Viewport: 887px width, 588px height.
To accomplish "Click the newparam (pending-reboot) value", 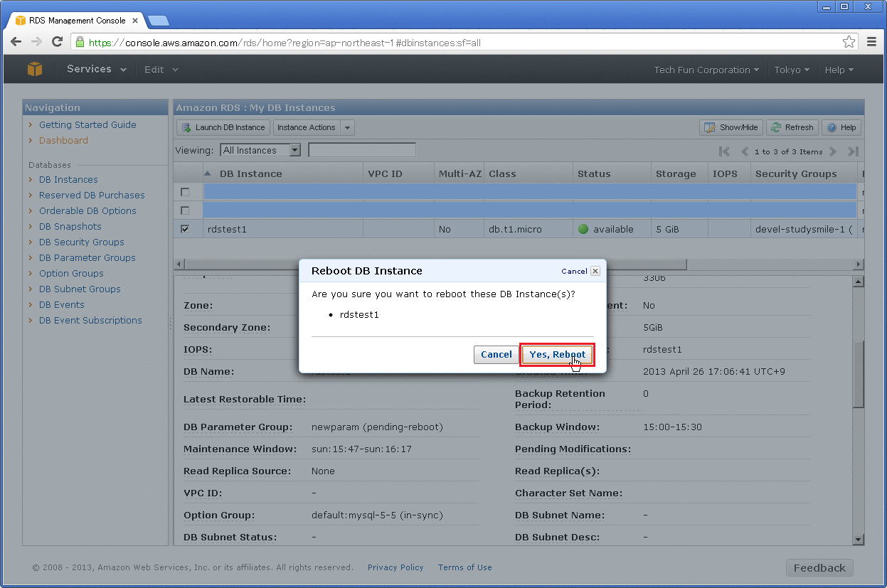I will [377, 427].
